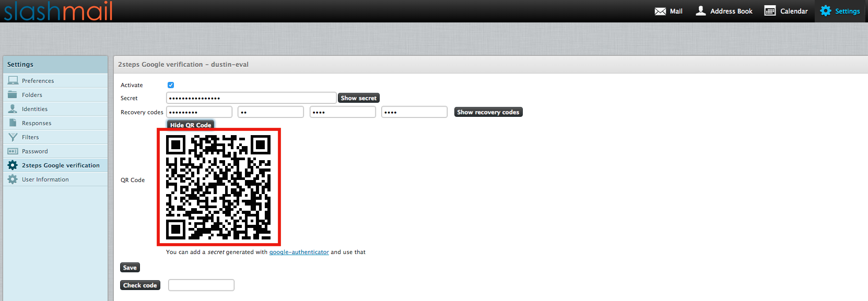The height and width of the screenshot is (301, 868).
Task: Click the Address Book person icon
Action: [x=701, y=10]
